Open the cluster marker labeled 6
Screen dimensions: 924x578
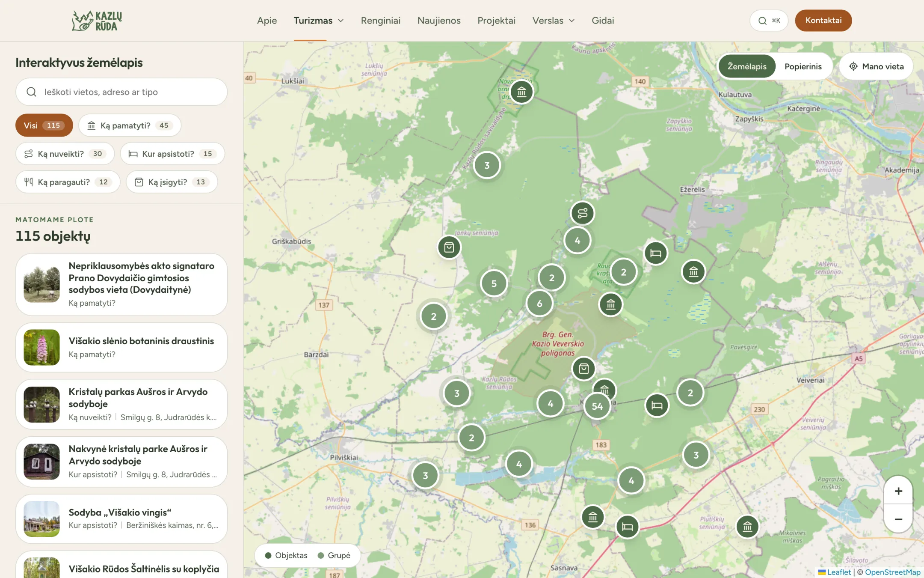(539, 303)
